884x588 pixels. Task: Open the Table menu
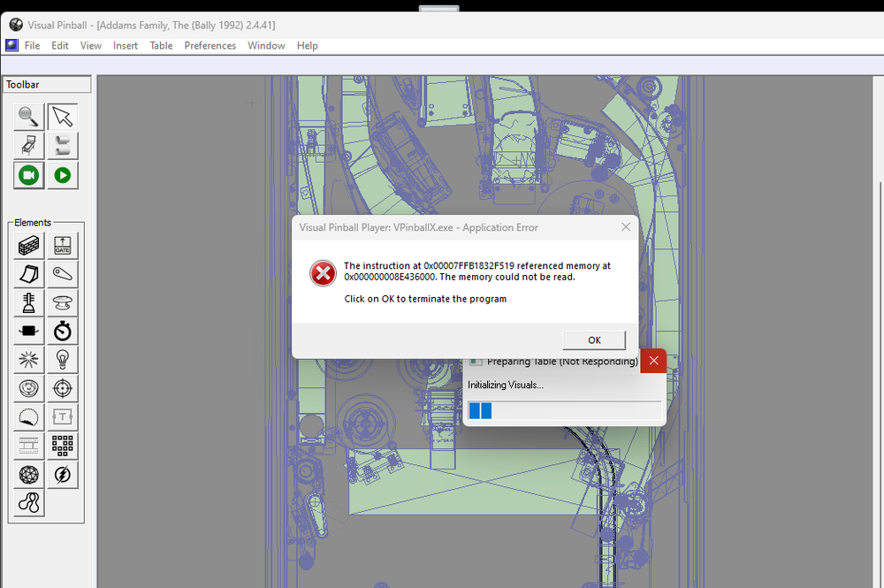click(x=160, y=45)
